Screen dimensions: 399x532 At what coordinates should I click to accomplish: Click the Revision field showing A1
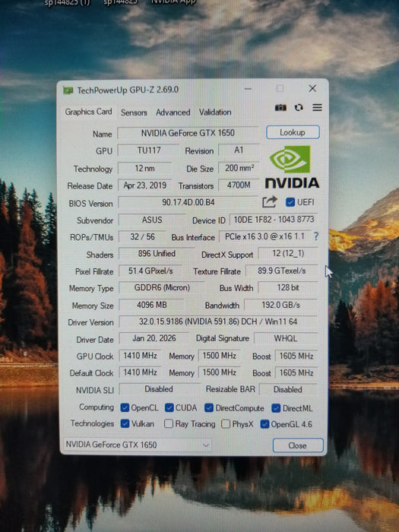pyautogui.click(x=239, y=150)
